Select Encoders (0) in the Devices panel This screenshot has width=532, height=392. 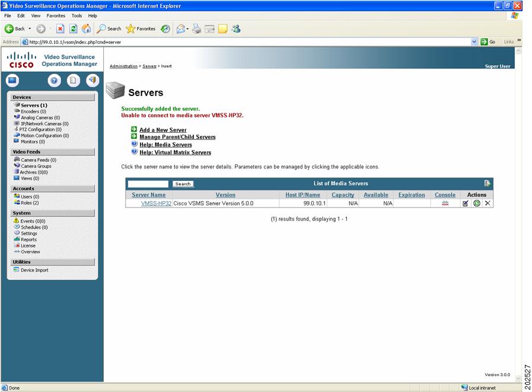point(33,111)
